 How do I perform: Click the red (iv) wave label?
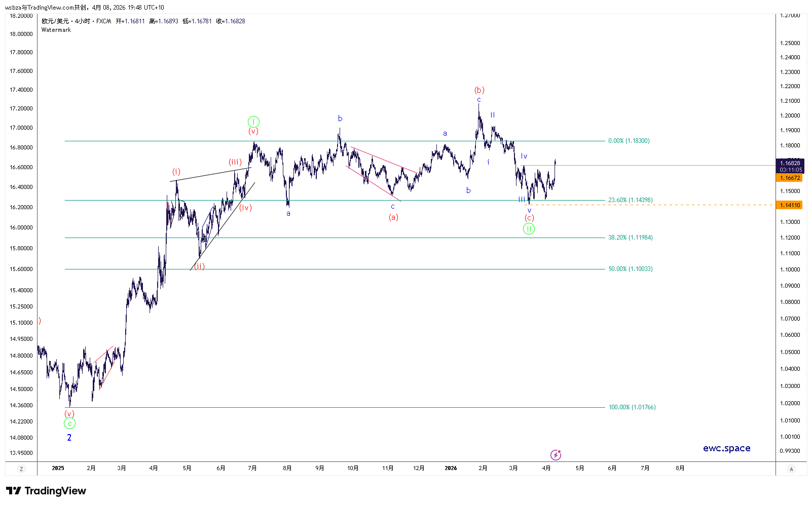pyautogui.click(x=245, y=208)
